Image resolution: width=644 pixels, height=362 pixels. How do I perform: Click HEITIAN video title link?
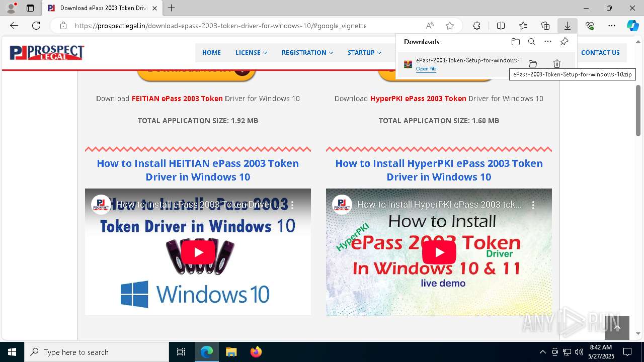(199, 205)
